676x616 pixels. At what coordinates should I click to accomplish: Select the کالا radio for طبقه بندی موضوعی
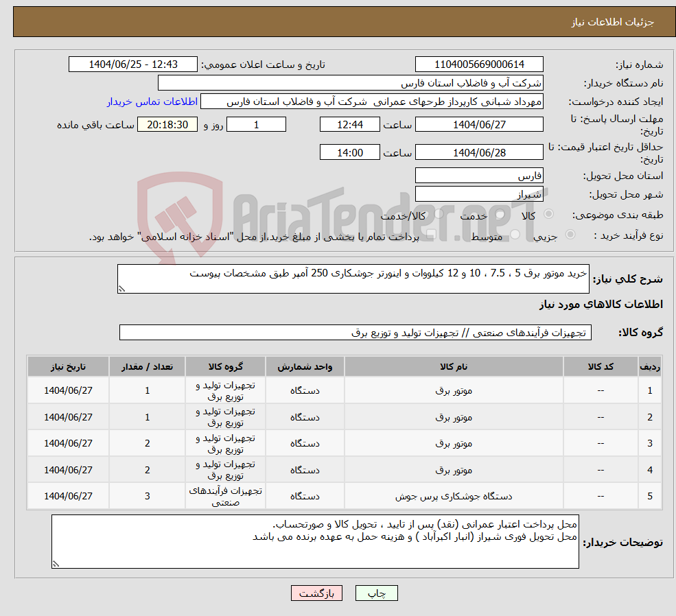[549, 213]
